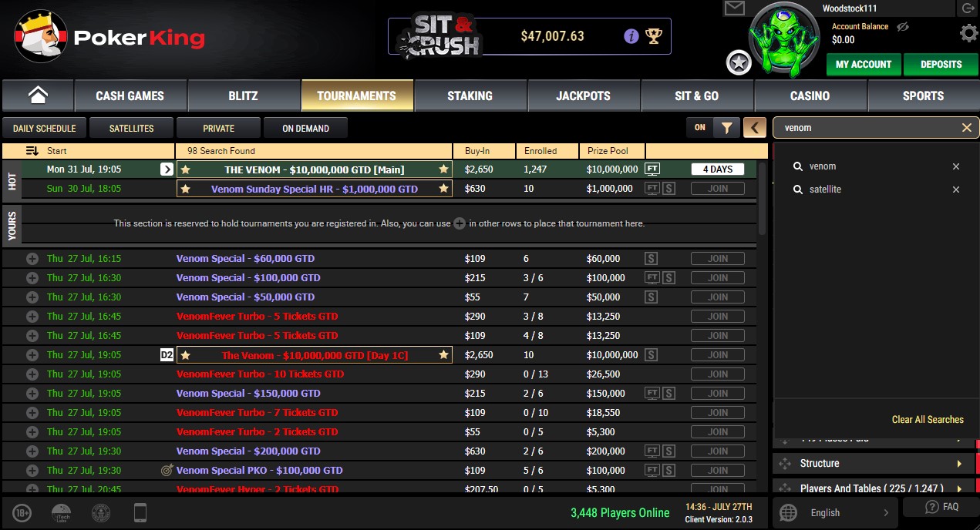
Task: Open My Account
Action: click(x=864, y=64)
